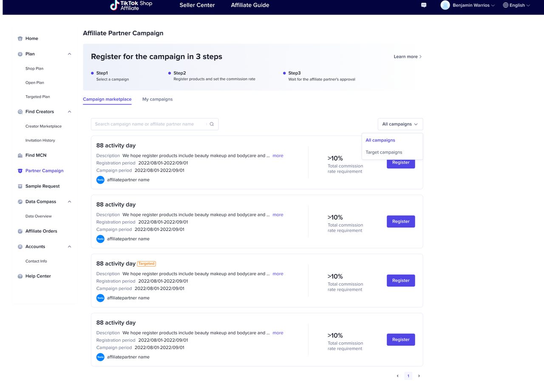Switch to the My campaigns tab
The width and height of the screenshot is (544, 392).
pos(157,99)
